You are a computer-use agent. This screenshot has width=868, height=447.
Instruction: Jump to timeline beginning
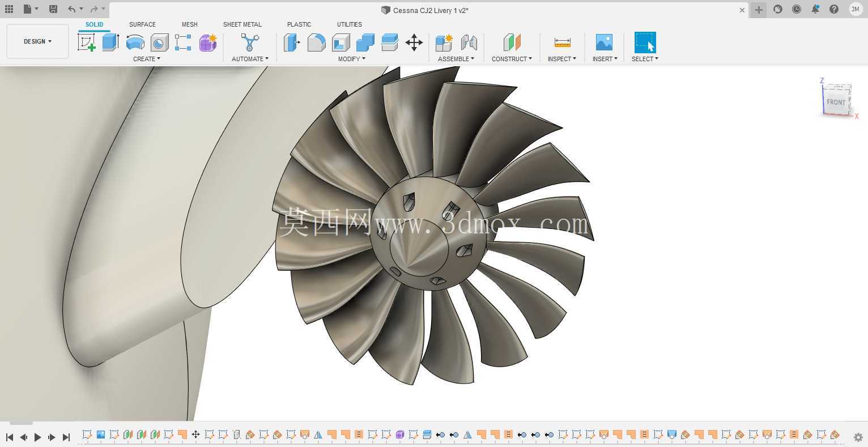click(10, 437)
